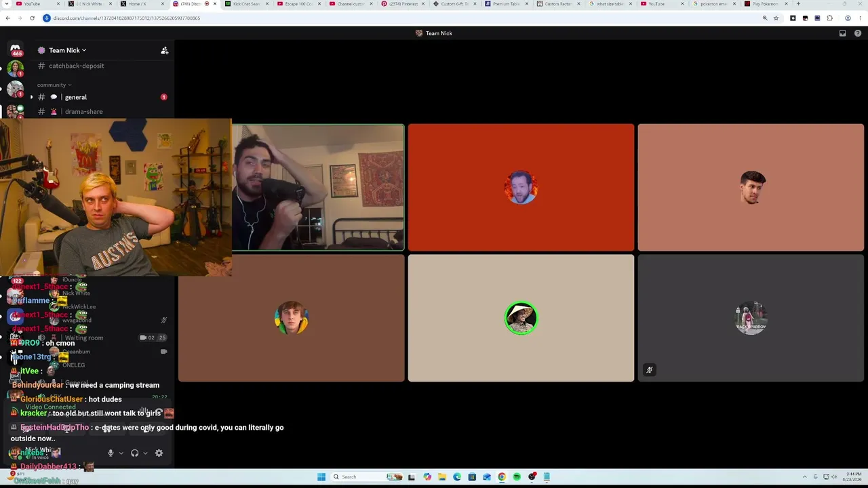
Task: Toggle headphones deafen in user panel
Action: pos(134,453)
